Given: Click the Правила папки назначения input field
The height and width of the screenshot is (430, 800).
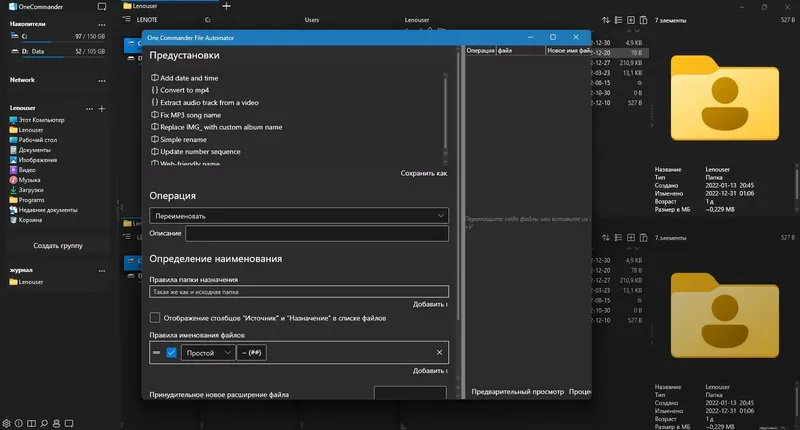Looking at the screenshot, I should click(x=299, y=292).
